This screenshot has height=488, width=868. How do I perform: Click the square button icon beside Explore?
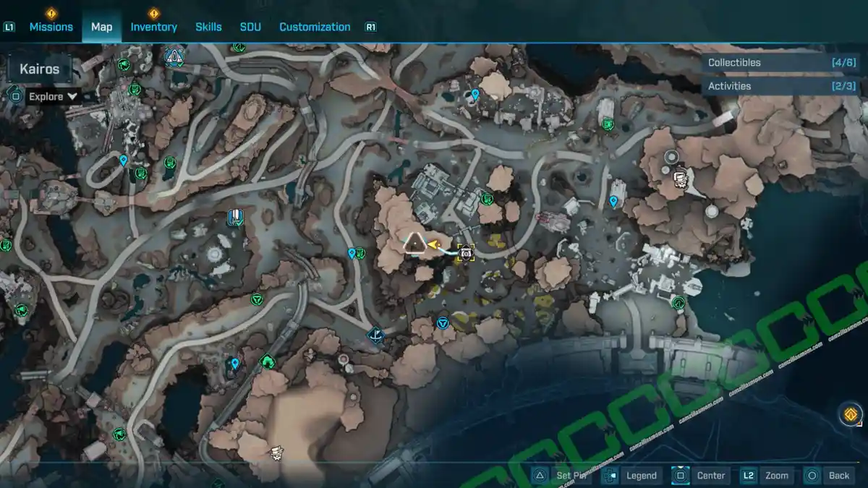coord(14,95)
